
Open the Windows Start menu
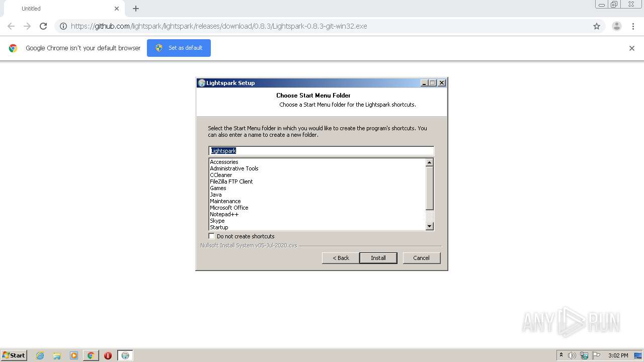point(14,355)
